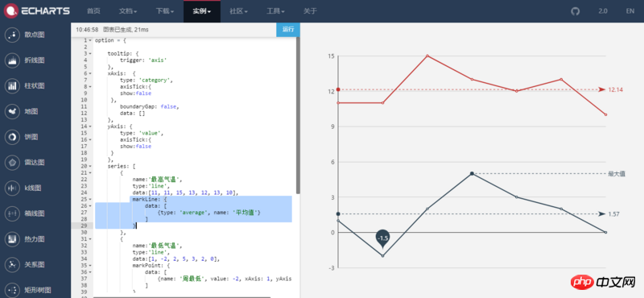The width and height of the screenshot is (644, 298).
Task: Switch language with the EN link
Action: coord(630,11)
